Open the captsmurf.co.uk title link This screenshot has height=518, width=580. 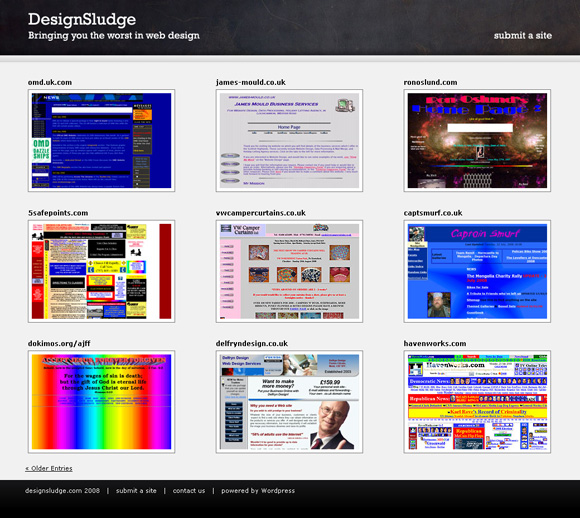pos(433,213)
